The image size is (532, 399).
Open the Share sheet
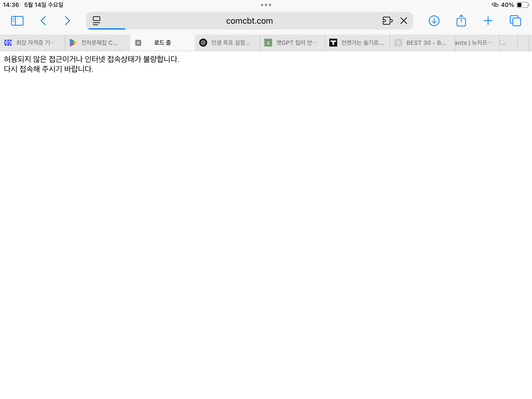(461, 20)
